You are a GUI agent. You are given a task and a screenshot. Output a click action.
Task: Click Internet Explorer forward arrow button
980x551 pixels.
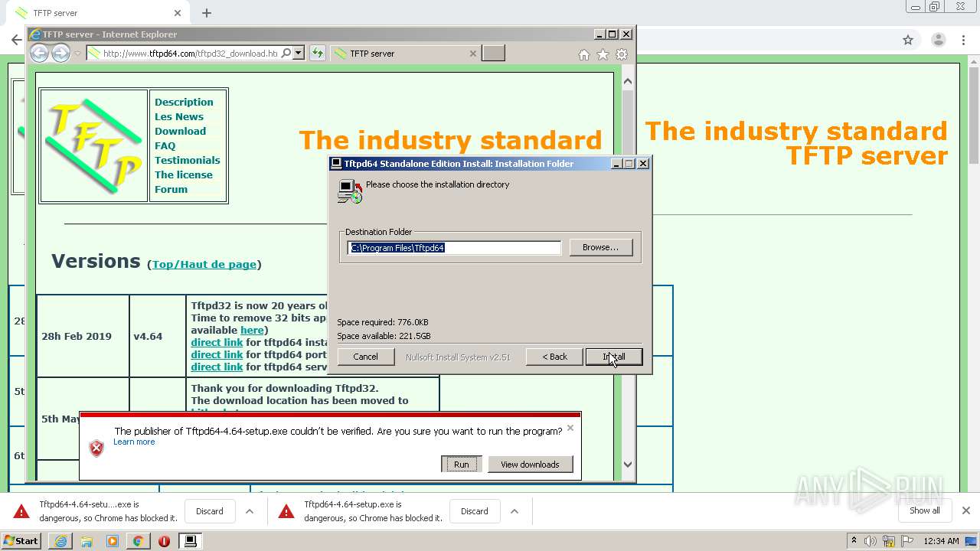60,53
